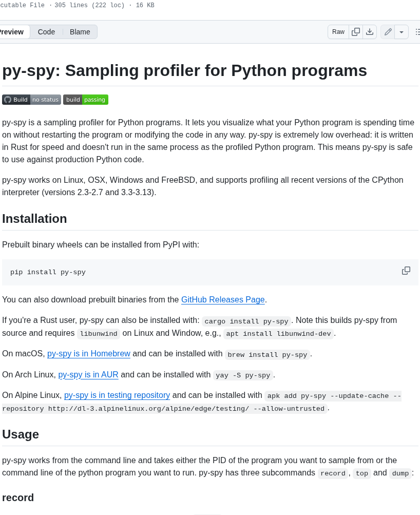Viewport: 420px width, 515px height.
Task: Click the 'Build no status' badge
Action: point(31,99)
